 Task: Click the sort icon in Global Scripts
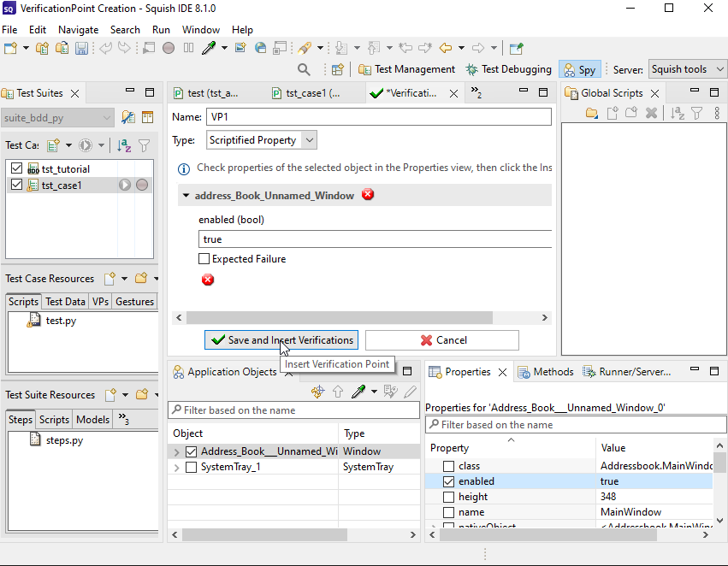tap(677, 113)
